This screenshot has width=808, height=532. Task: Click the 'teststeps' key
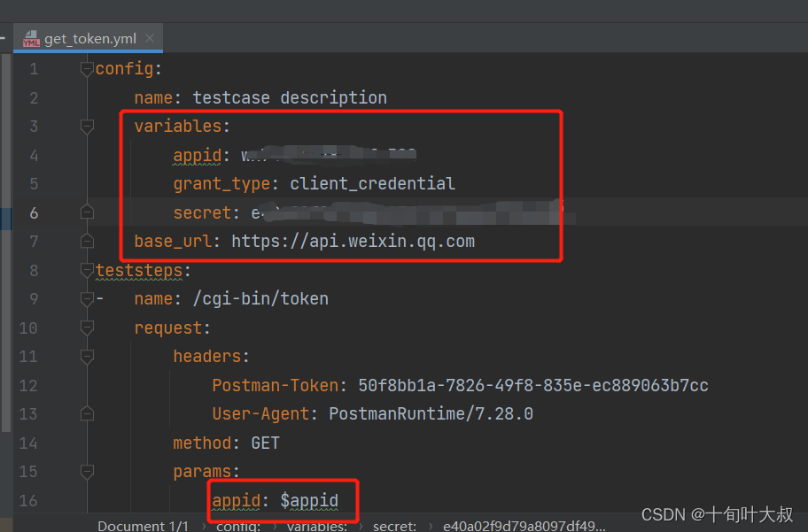[139, 271]
